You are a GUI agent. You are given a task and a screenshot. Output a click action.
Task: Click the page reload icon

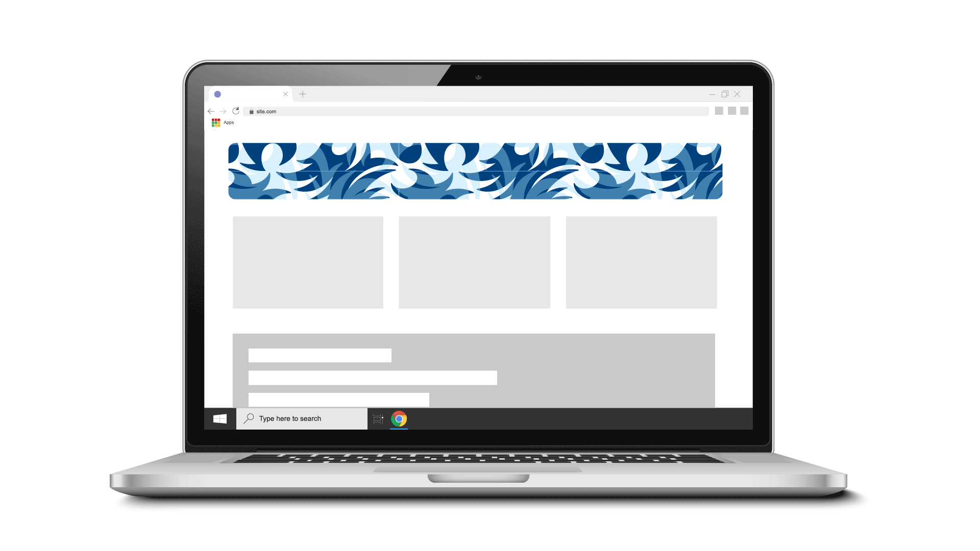[x=235, y=110]
